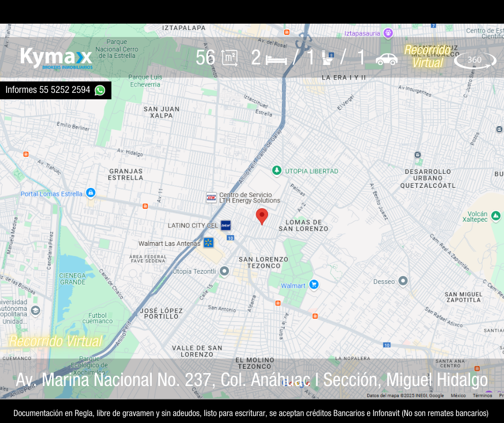Click the LA ERA I Y II label

point(344,78)
